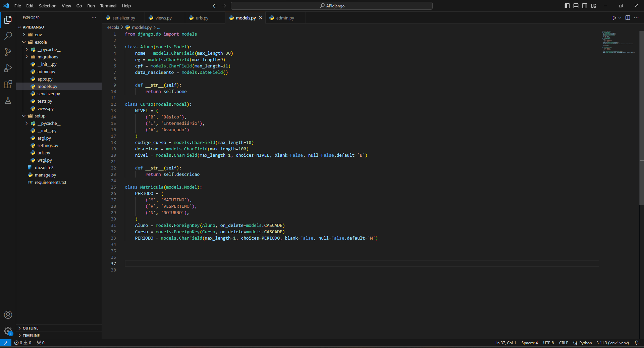Open requirements.txt file
This screenshot has width=644, height=348.
coord(50,182)
